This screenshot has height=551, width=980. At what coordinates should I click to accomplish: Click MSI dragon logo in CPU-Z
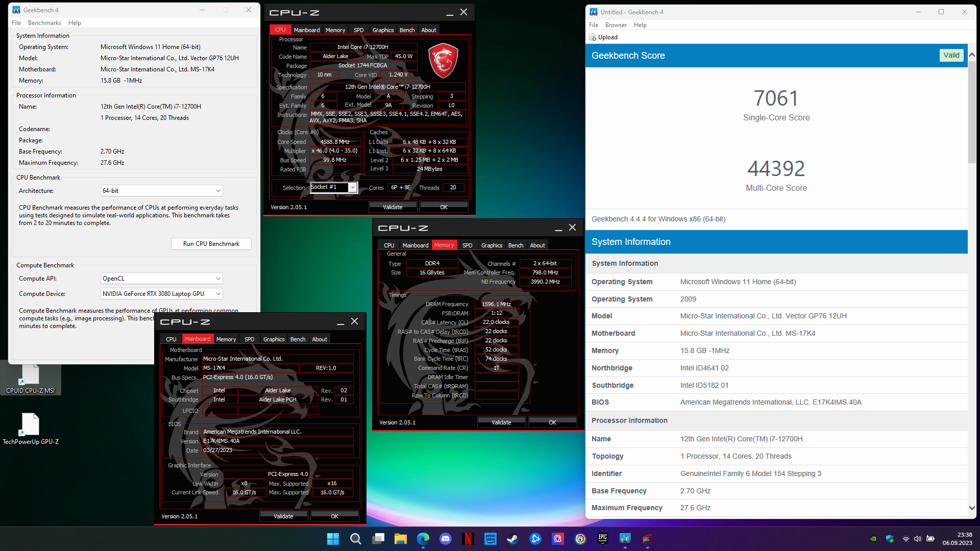click(443, 60)
